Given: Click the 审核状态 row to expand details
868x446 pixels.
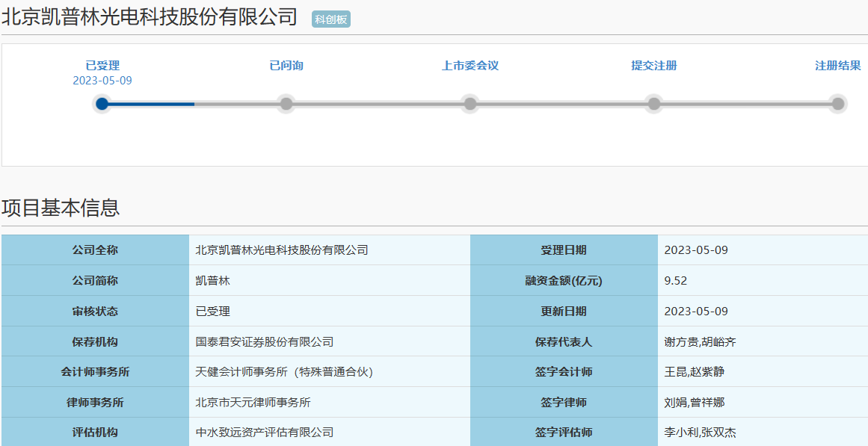Looking at the screenshot, I should click(x=97, y=311).
